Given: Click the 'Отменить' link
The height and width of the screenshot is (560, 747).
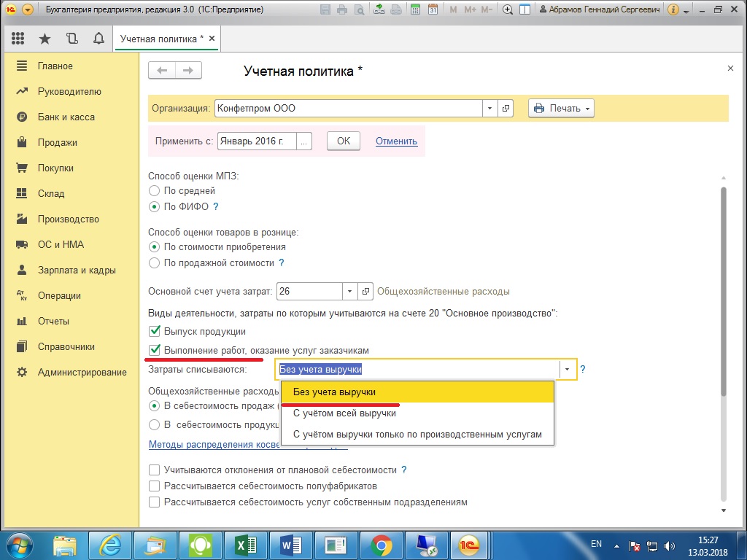Looking at the screenshot, I should click(x=396, y=141).
